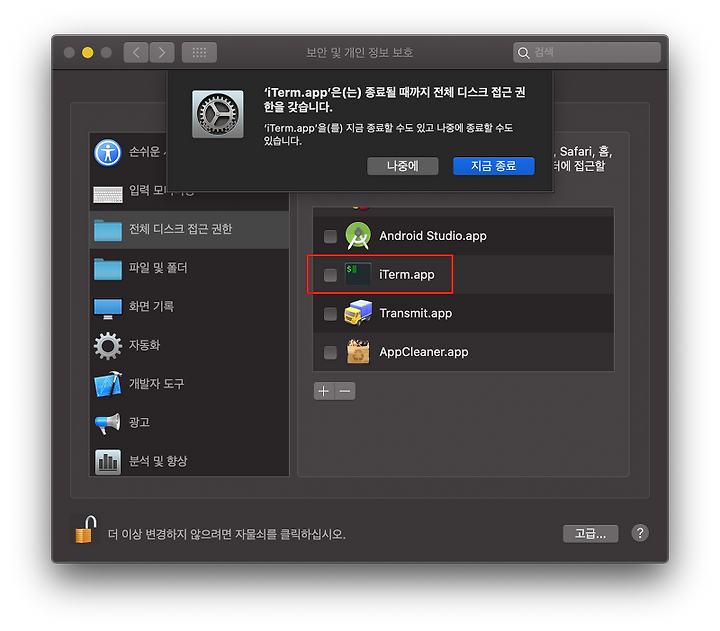Open 고급... advanced settings
720x631 pixels.
click(591, 534)
